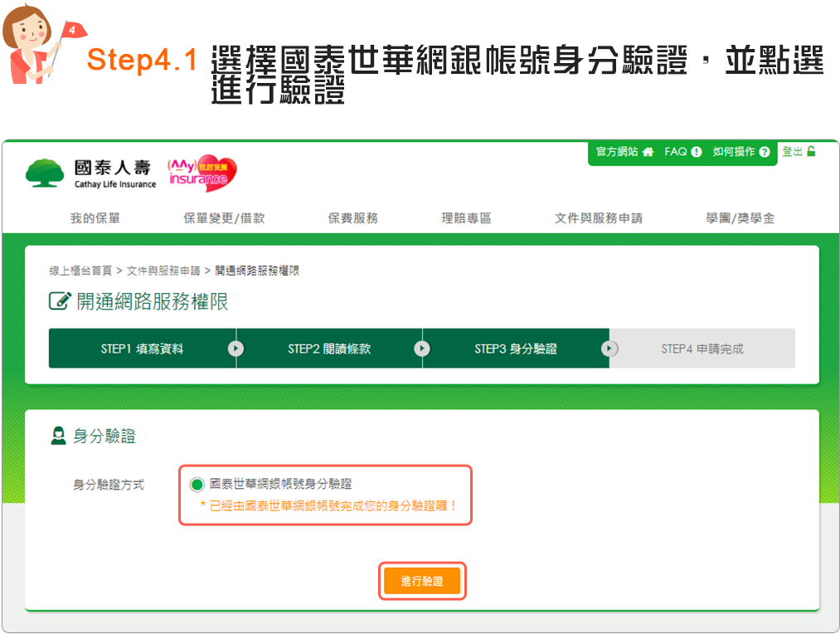Viewport: 840px width, 634px height.
Task: Click 文件與服務申請 in the breadcrumb
Action: pos(163,271)
